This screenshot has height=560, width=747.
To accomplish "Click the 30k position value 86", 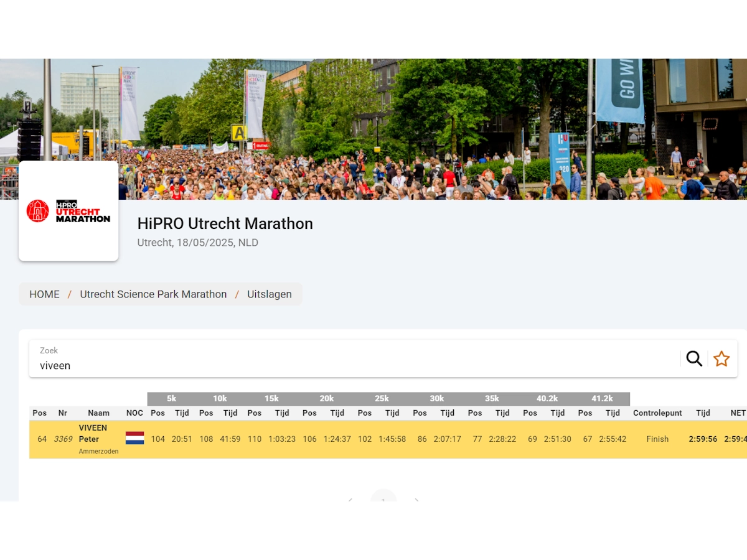I will tap(422, 439).
